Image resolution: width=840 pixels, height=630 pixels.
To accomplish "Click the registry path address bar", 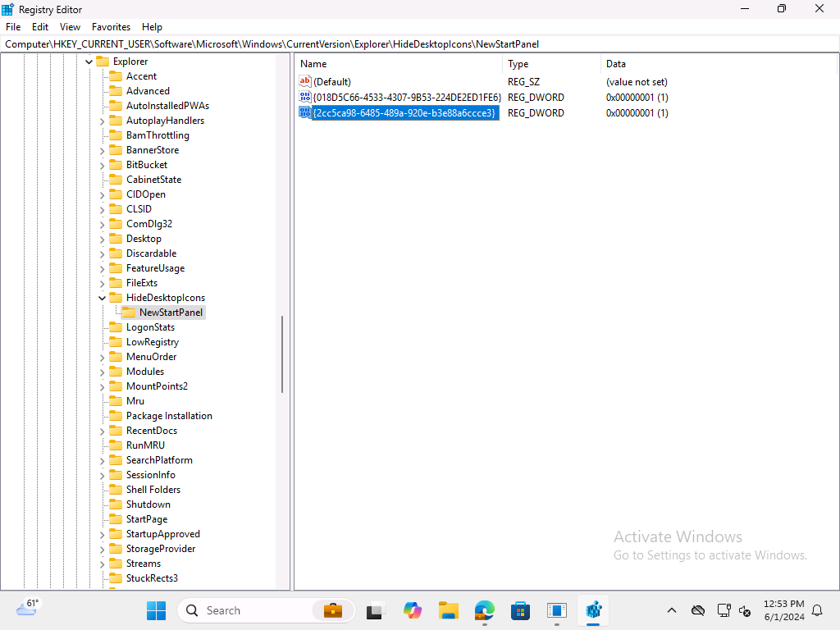I will (246, 43).
